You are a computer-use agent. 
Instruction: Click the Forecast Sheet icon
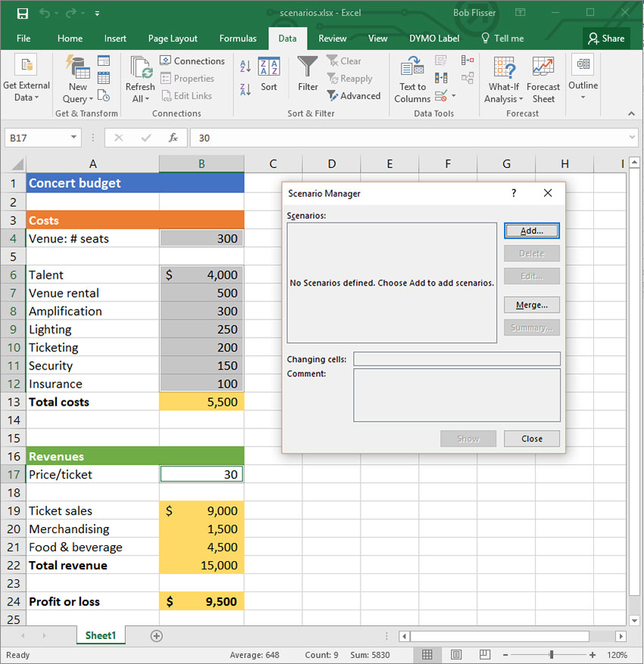pyautogui.click(x=543, y=79)
